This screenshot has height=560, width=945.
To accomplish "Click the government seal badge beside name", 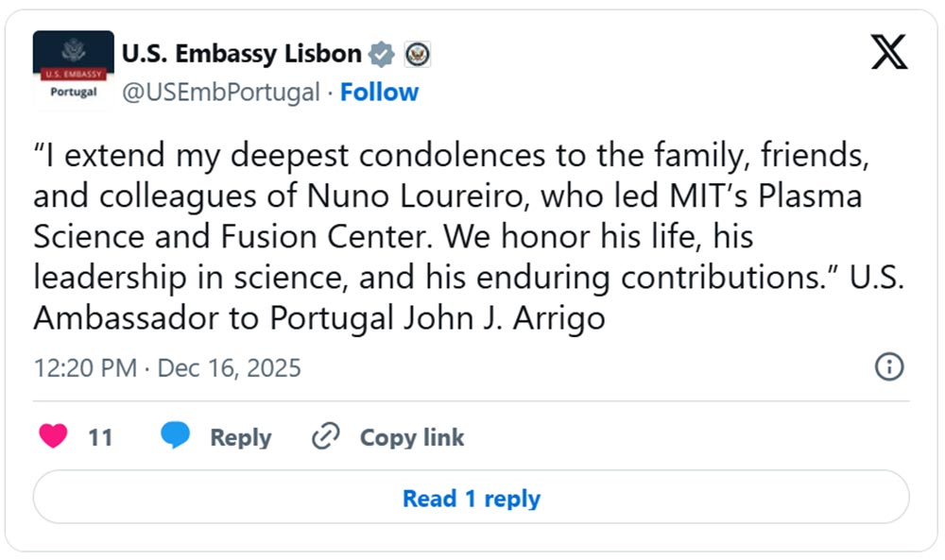I will tap(418, 55).
